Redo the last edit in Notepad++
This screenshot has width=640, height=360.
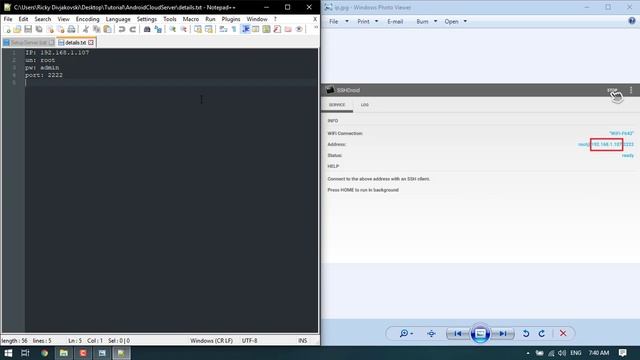click(133, 29)
